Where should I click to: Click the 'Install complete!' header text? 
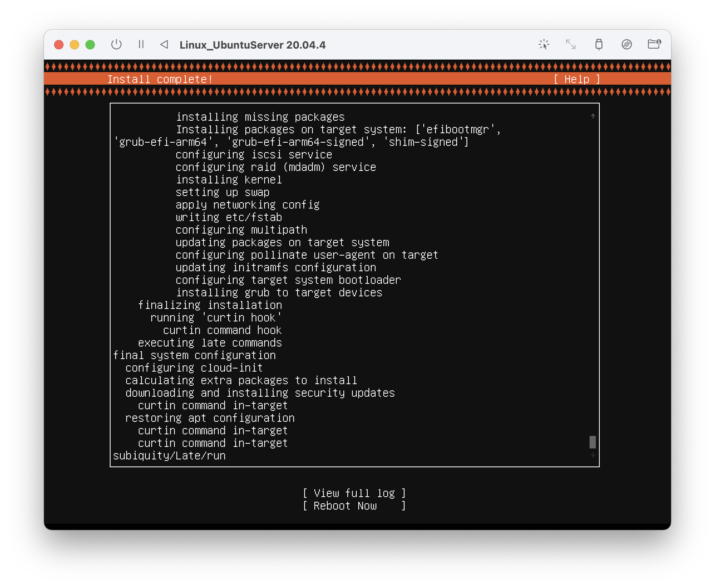point(160,80)
